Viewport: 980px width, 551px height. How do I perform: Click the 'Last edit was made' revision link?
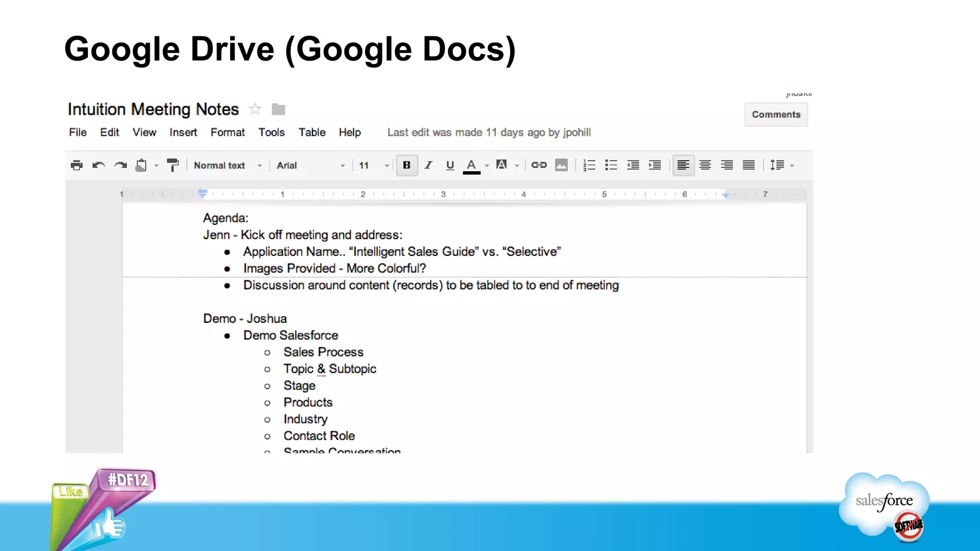click(x=489, y=132)
